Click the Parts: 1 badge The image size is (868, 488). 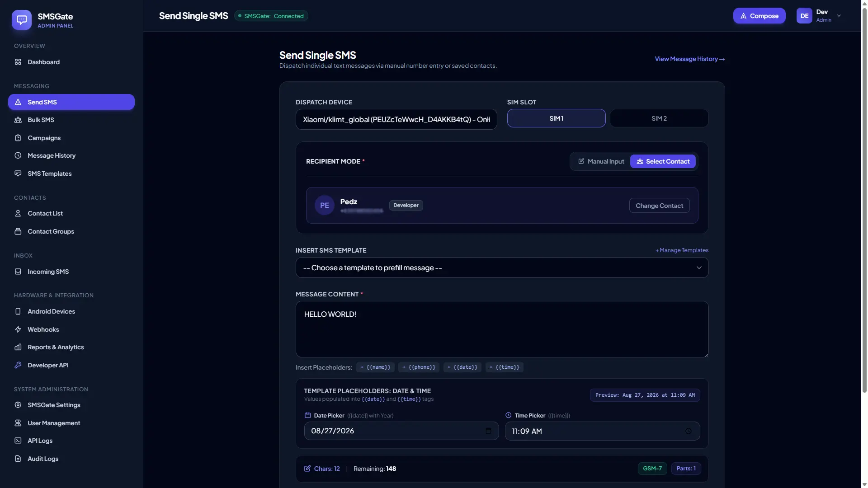click(x=686, y=469)
